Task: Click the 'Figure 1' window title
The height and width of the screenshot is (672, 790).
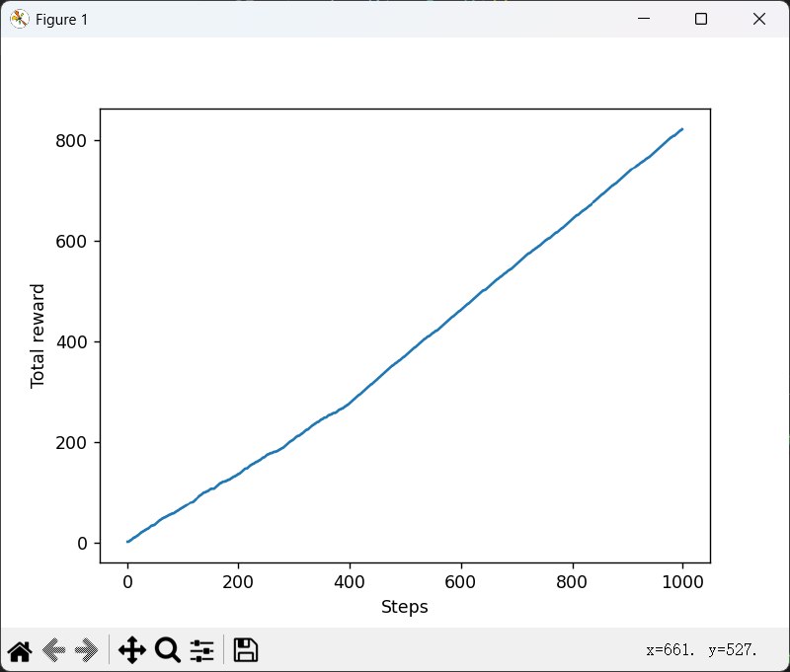Action: [62, 20]
